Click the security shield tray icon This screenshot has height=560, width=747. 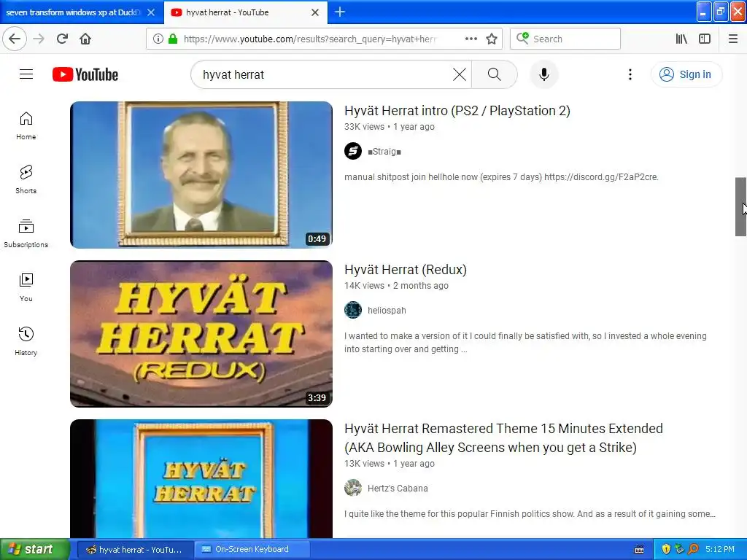pyautogui.click(x=666, y=549)
